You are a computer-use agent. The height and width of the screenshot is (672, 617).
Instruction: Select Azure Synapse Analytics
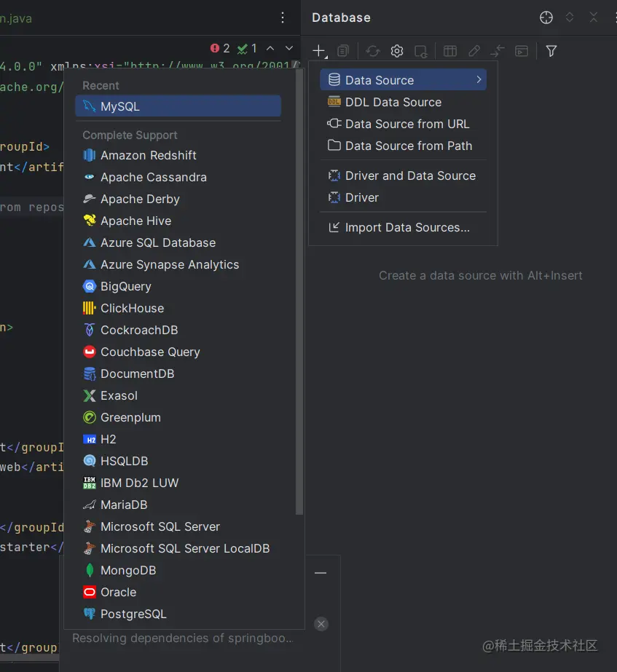[178, 264]
